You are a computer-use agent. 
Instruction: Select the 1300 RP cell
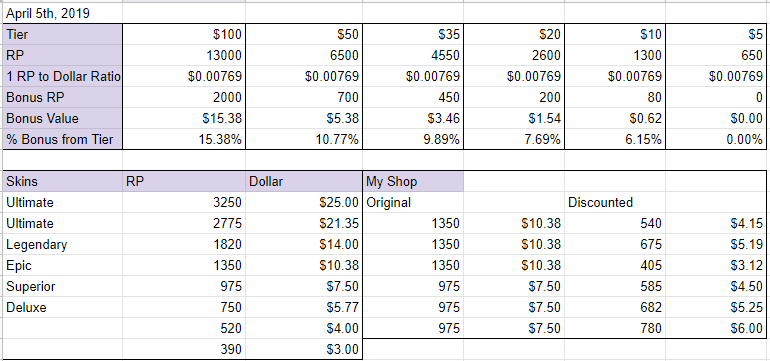click(x=615, y=55)
